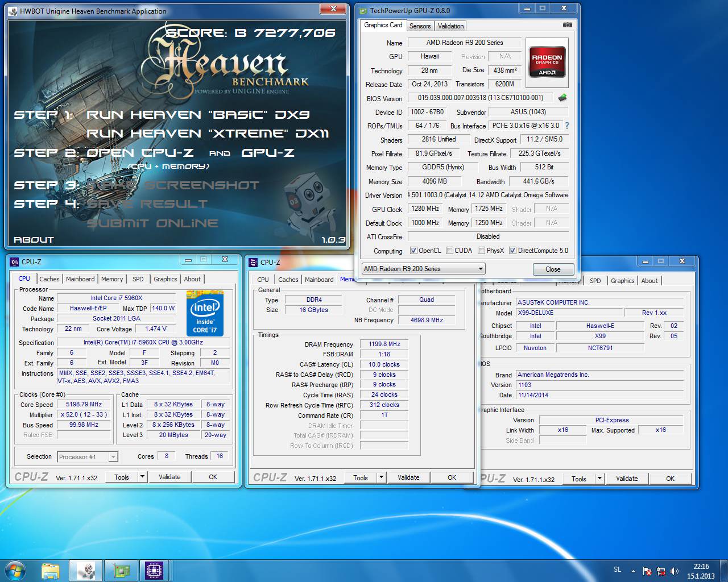Click the Bus Interface question mark icon
Viewport: 728px width, 582px height.
(566, 126)
